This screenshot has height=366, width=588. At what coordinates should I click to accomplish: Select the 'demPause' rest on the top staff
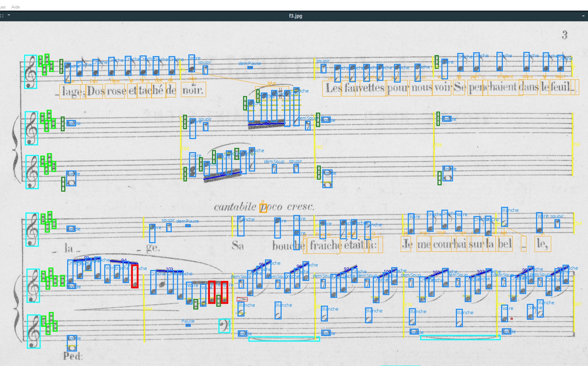250,67
